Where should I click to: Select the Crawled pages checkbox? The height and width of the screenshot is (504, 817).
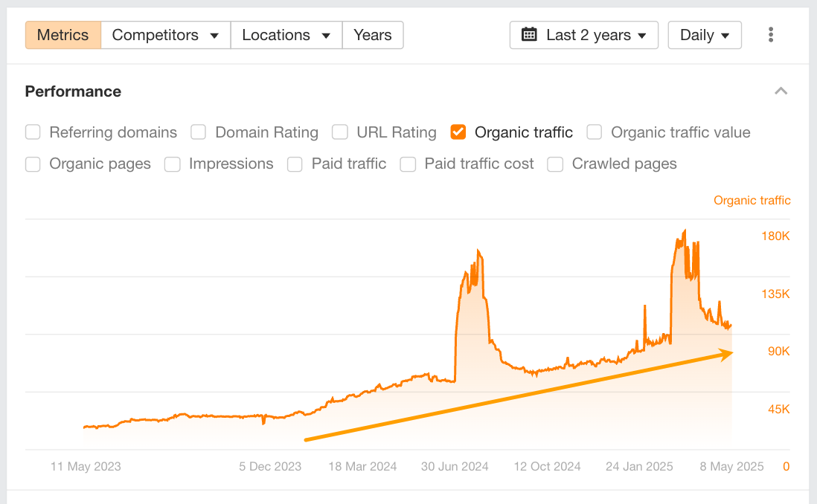click(555, 164)
